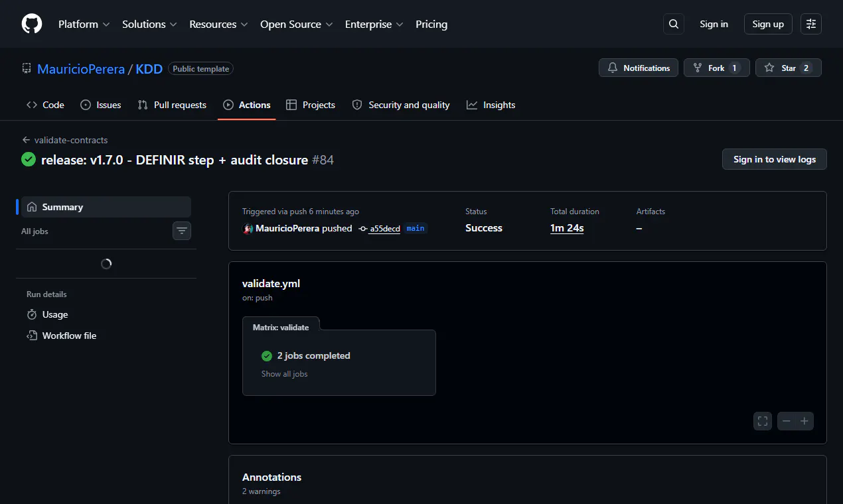Switch to the Code tab
The image size is (843, 504).
(45, 105)
